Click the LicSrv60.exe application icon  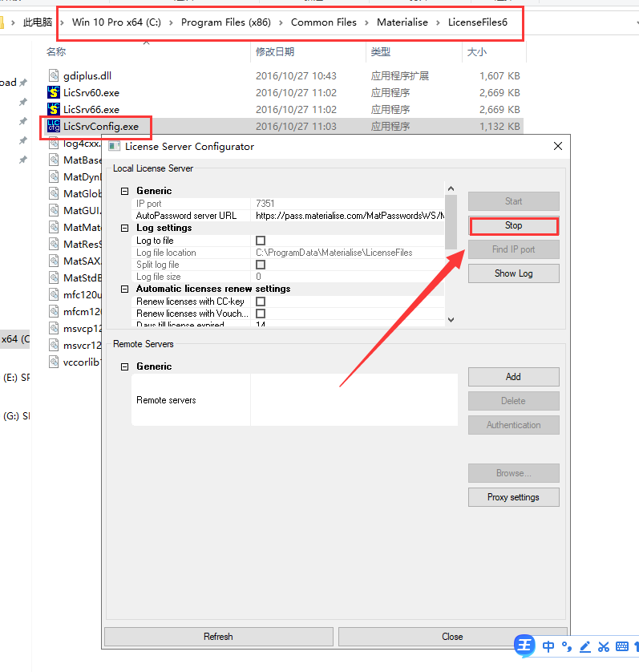coord(54,92)
